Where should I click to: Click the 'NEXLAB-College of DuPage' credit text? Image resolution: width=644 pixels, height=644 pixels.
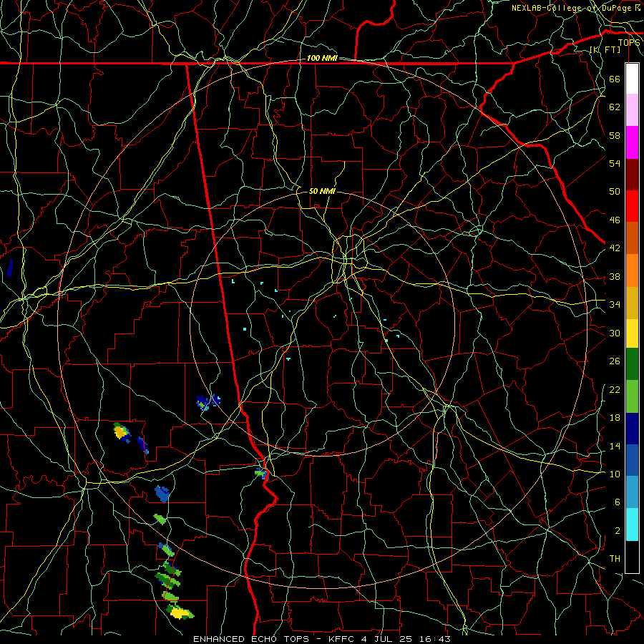click(571, 8)
